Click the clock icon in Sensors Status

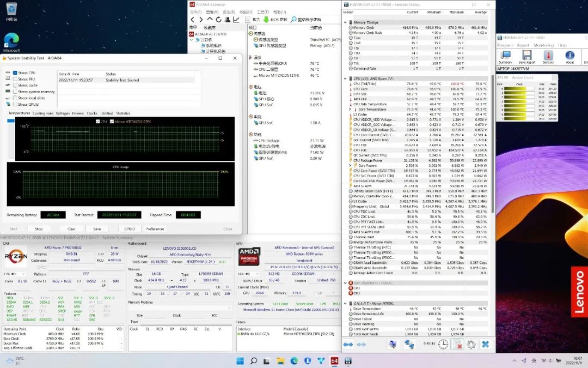tap(443, 344)
